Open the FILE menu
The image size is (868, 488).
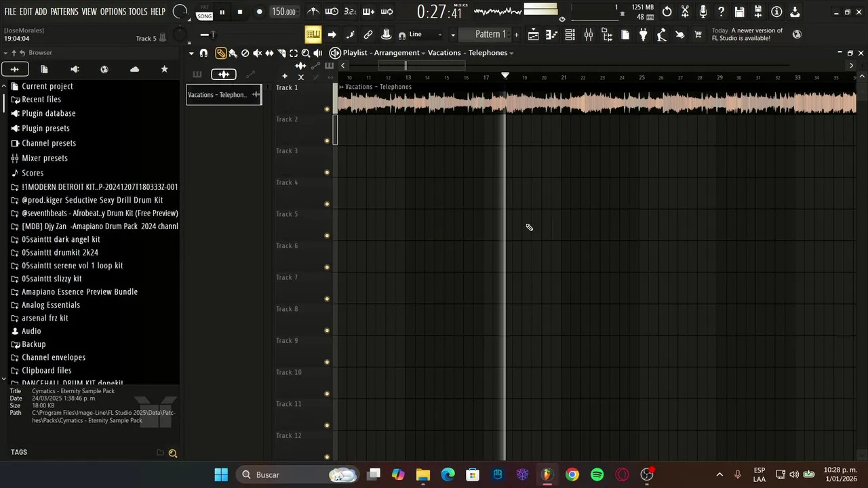coord(10,12)
